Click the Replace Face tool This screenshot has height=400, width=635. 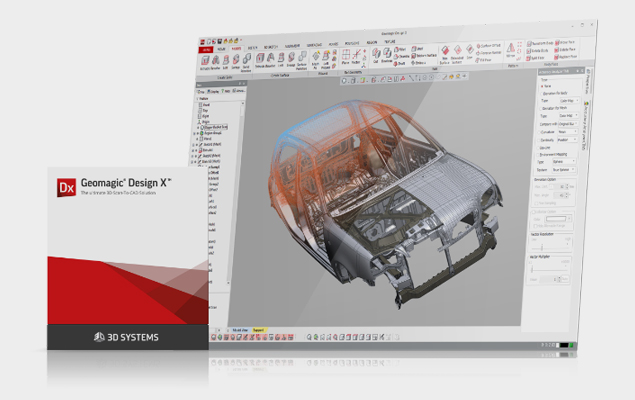pyautogui.click(x=565, y=57)
